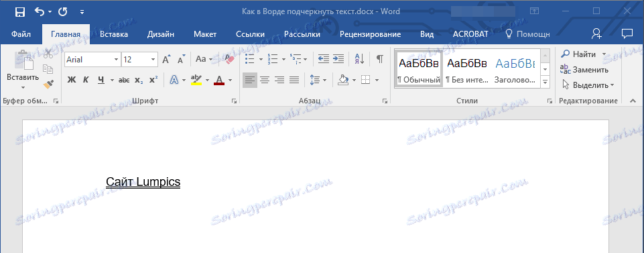Select the Без инте... style
Image resolution: width=644 pixels, height=253 pixels.
(x=467, y=68)
